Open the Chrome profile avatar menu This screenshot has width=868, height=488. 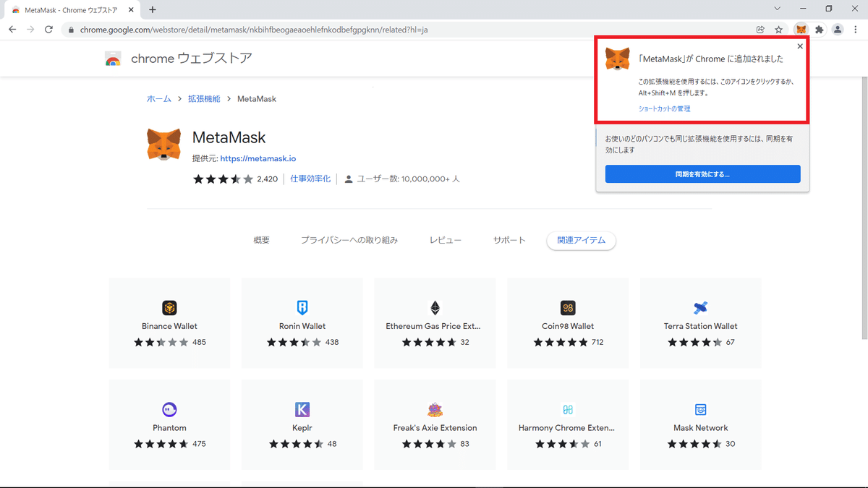(838, 30)
